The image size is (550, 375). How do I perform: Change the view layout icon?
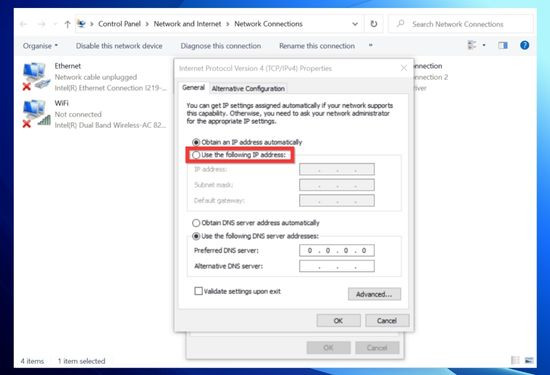click(x=472, y=45)
